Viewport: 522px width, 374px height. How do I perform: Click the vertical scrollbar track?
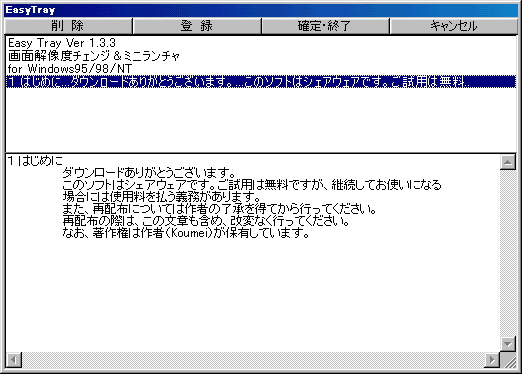508,253
